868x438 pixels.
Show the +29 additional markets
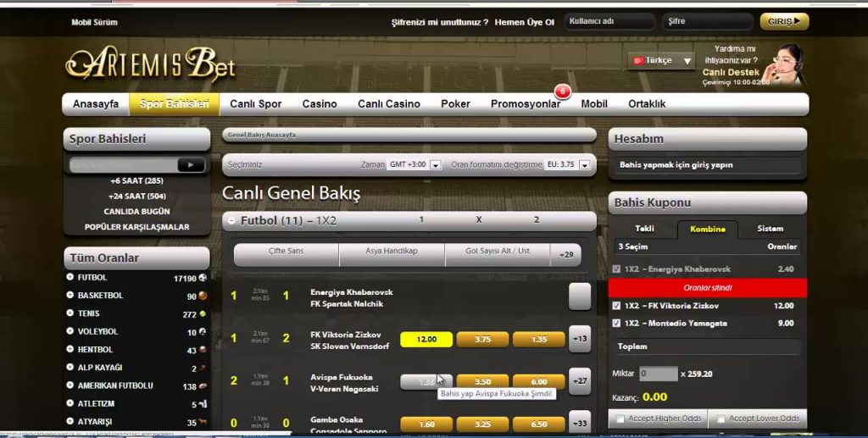pos(565,255)
